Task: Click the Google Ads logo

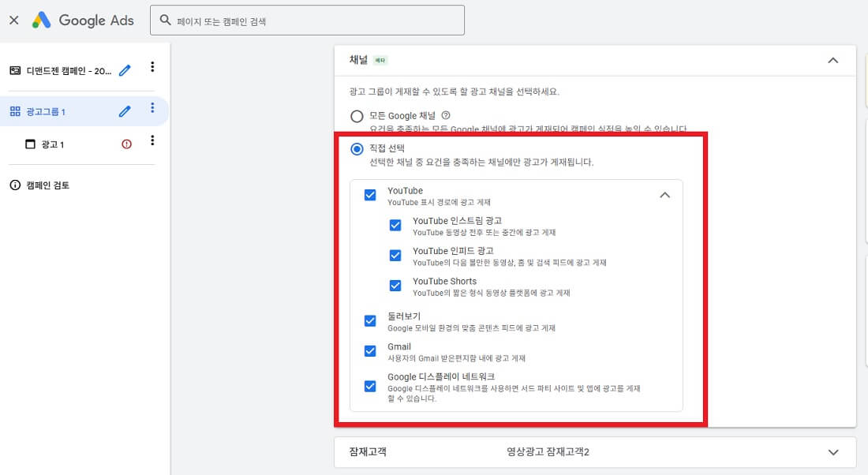Action: click(83, 21)
